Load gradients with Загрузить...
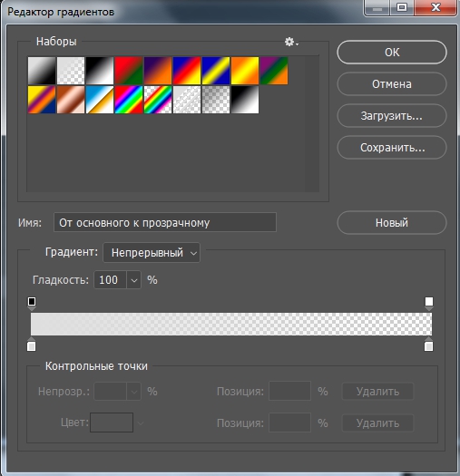 coord(392,116)
